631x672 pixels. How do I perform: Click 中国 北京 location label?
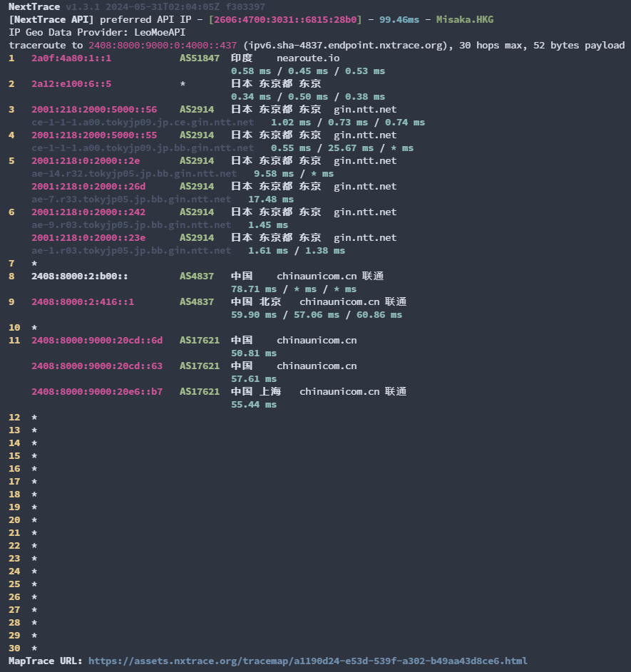point(256,302)
